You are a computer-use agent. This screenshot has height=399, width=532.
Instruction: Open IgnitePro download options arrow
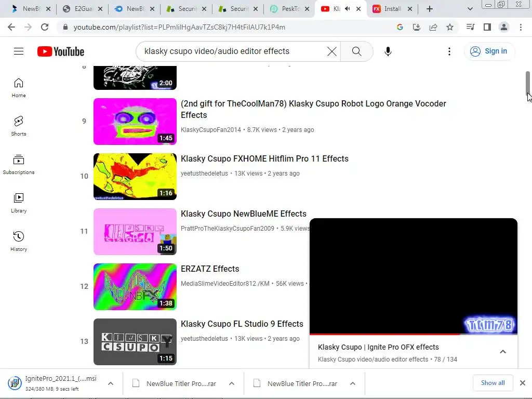pos(111,384)
